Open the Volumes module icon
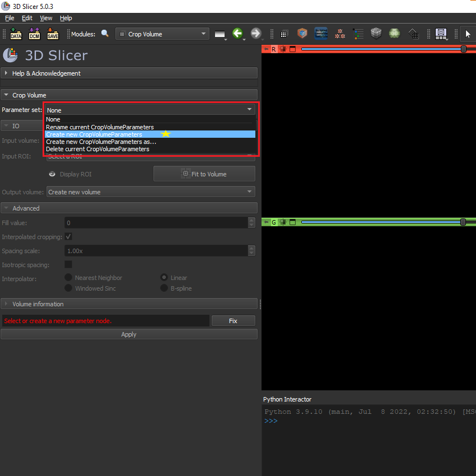The width and height of the screenshot is (476, 476). [x=284, y=34]
